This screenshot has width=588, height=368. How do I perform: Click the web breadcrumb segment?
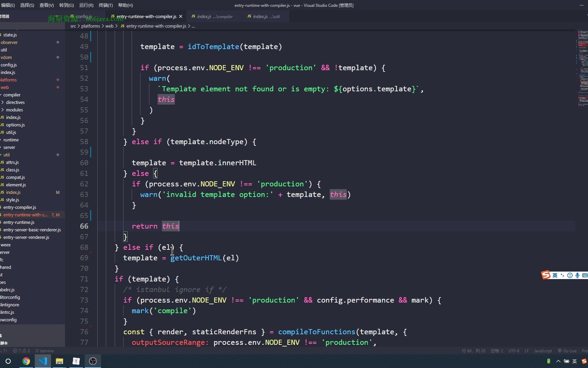coord(109,26)
